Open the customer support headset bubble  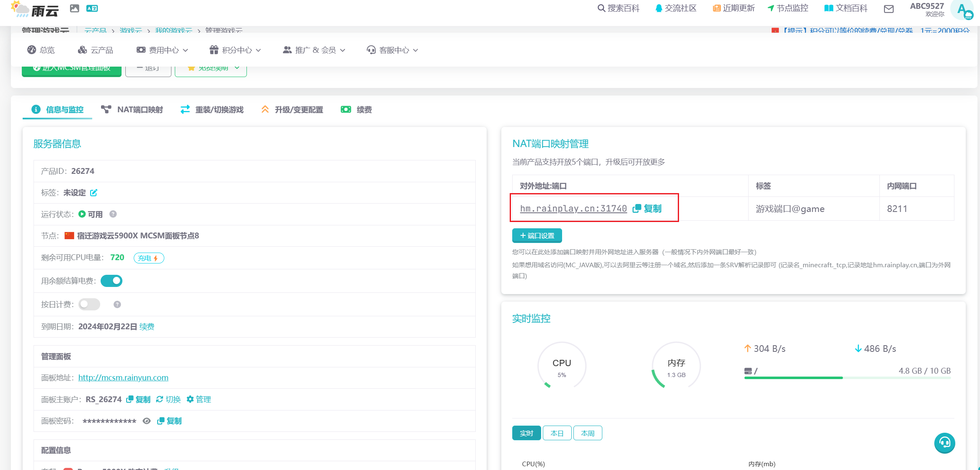pos(944,443)
